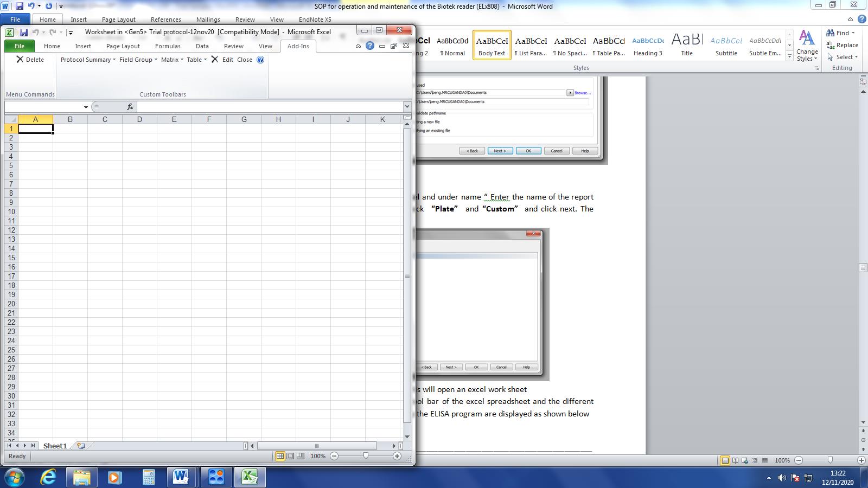Viewport: 868px width, 488px height.
Task: Open Windows Explorer folder in taskbar
Action: [x=82, y=477]
